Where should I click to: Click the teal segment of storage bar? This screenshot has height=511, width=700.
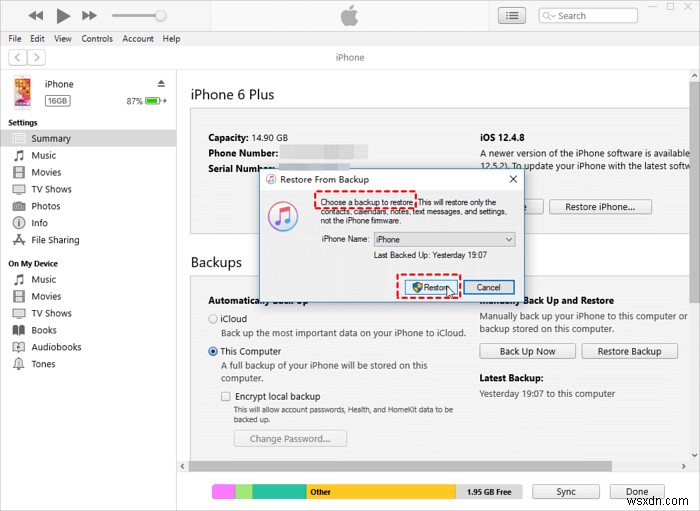pos(279,492)
